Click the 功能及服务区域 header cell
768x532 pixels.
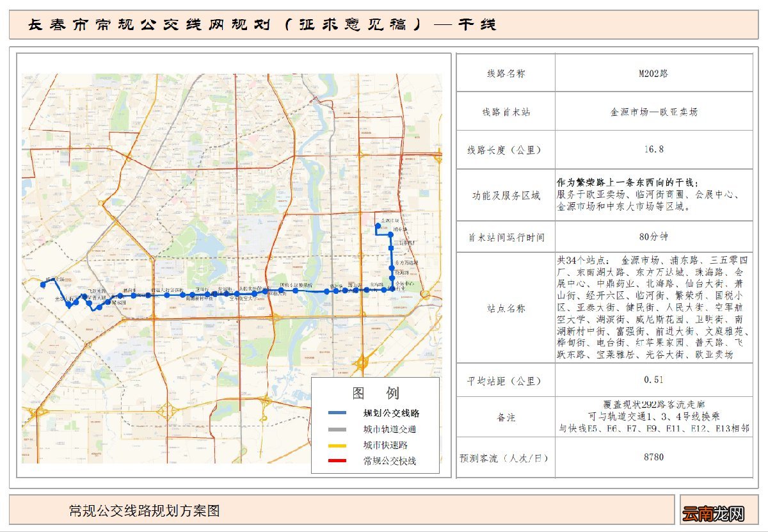(506, 195)
